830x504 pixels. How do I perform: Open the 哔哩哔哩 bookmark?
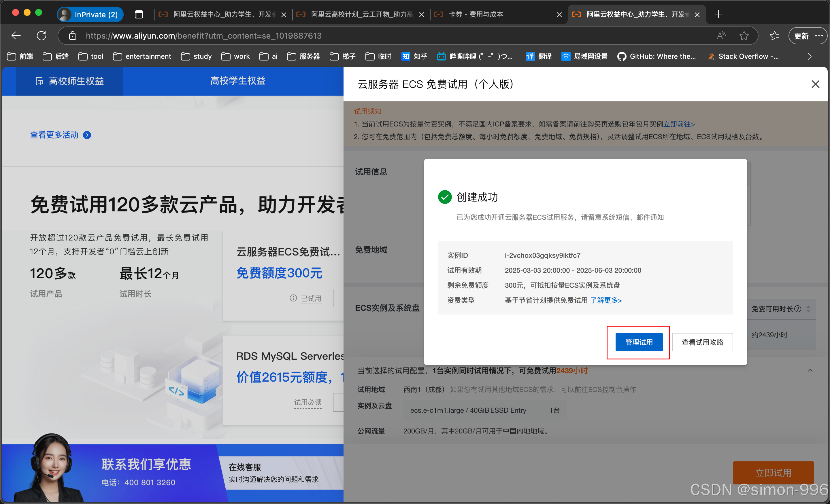(475, 56)
